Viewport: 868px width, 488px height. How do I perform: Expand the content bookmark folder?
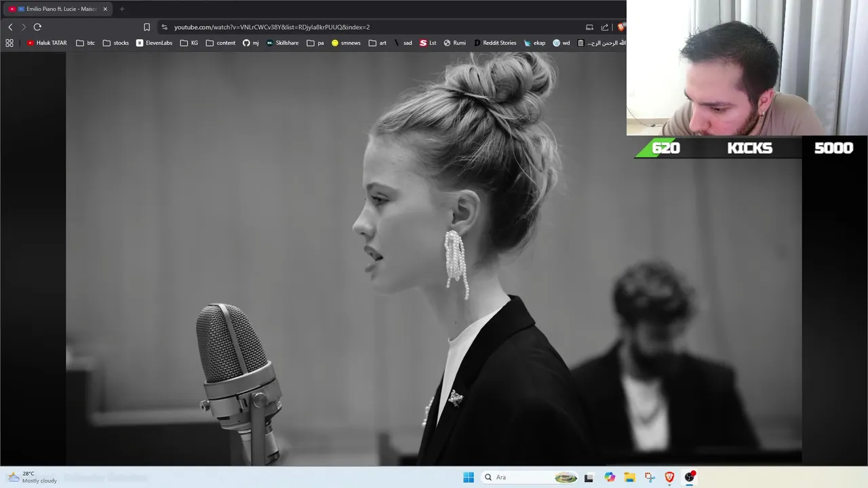coord(220,43)
